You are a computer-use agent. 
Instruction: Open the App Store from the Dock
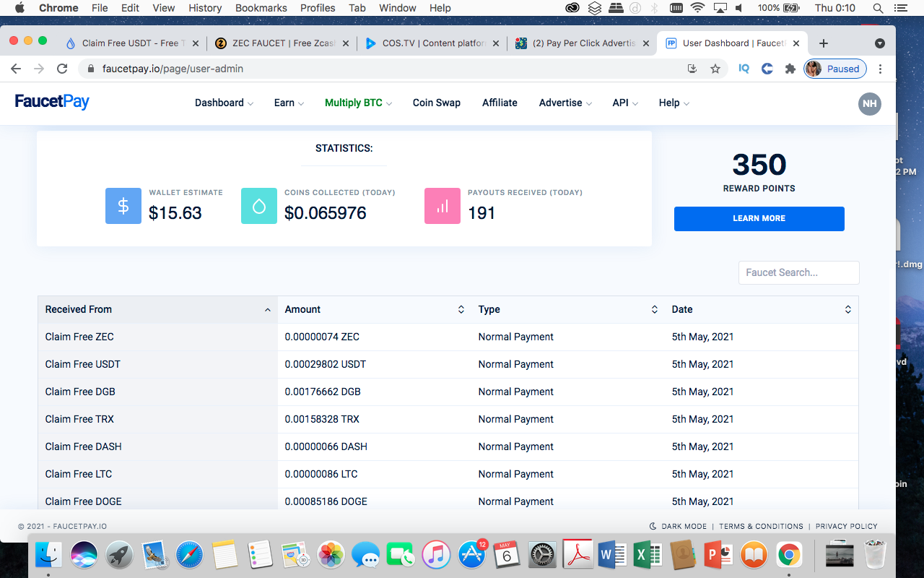tap(471, 555)
